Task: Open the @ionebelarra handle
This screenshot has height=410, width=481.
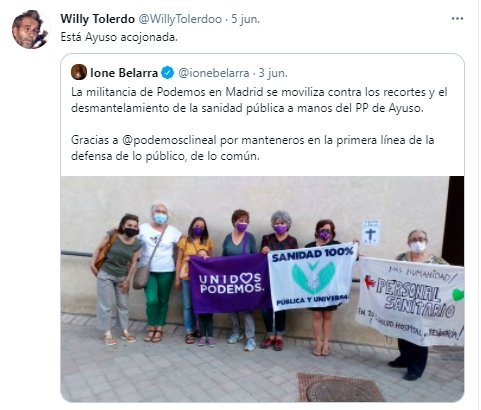Action: tap(214, 73)
